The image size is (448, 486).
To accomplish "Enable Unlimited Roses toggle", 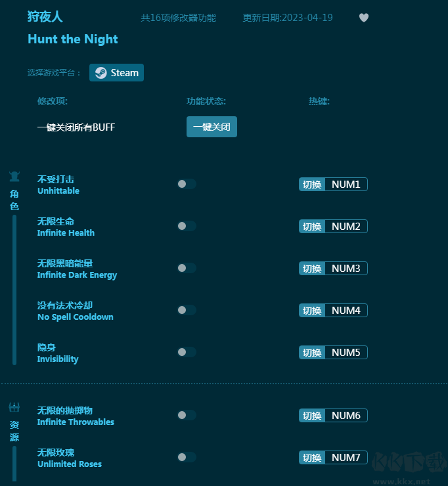I will coord(186,457).
